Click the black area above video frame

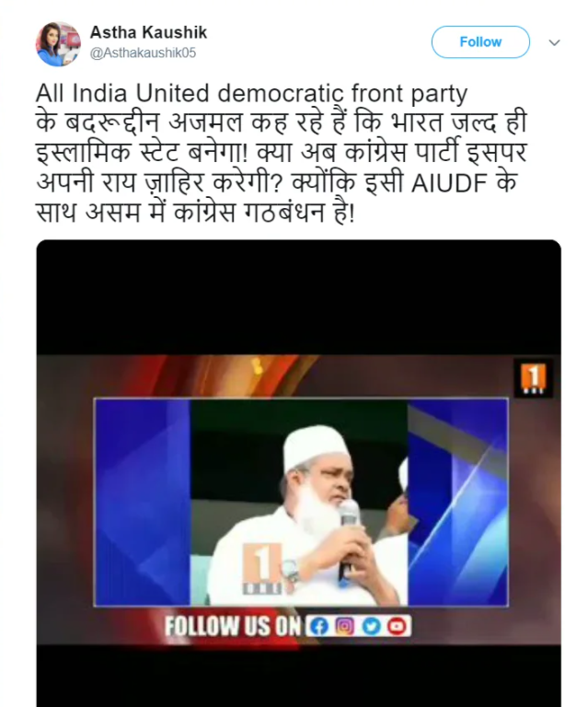tap(299, 297)
